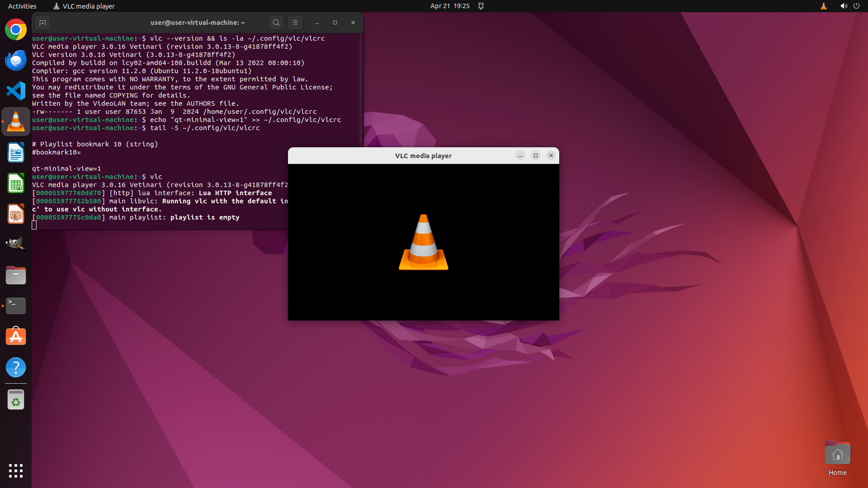This screenshot has height=488, width=868.
Task: Open the Activities overview
Action: (22, 6)
